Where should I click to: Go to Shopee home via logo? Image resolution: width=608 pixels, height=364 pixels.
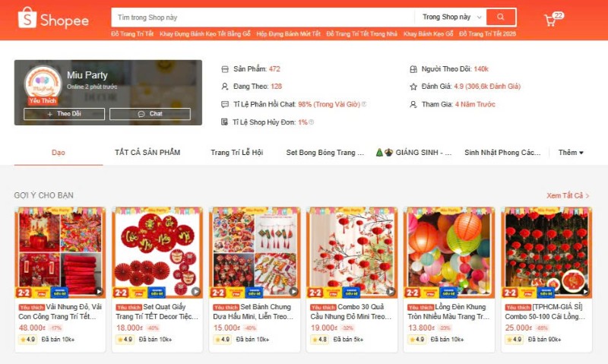(x=53, y=19)
